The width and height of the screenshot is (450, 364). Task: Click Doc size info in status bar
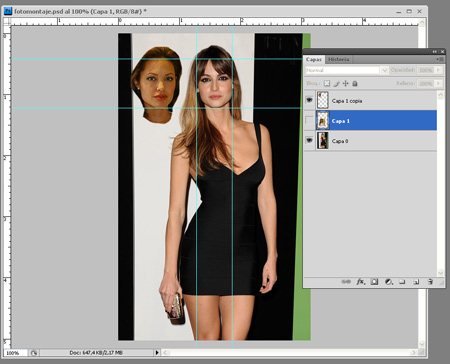(x=96, y=353)
